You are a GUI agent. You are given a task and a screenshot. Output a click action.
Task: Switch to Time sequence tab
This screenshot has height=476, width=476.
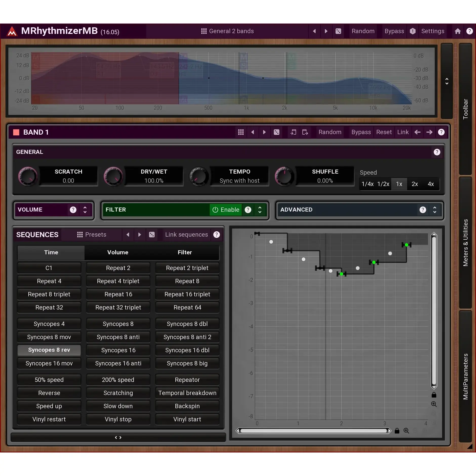click(x=51, y=252)
